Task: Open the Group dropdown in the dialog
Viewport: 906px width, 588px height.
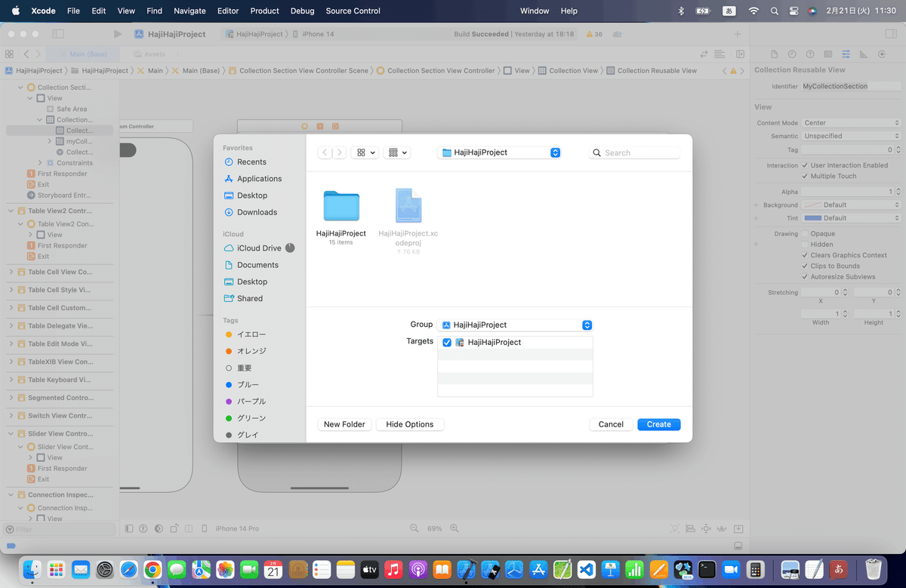Action: (x=515, y=325)
